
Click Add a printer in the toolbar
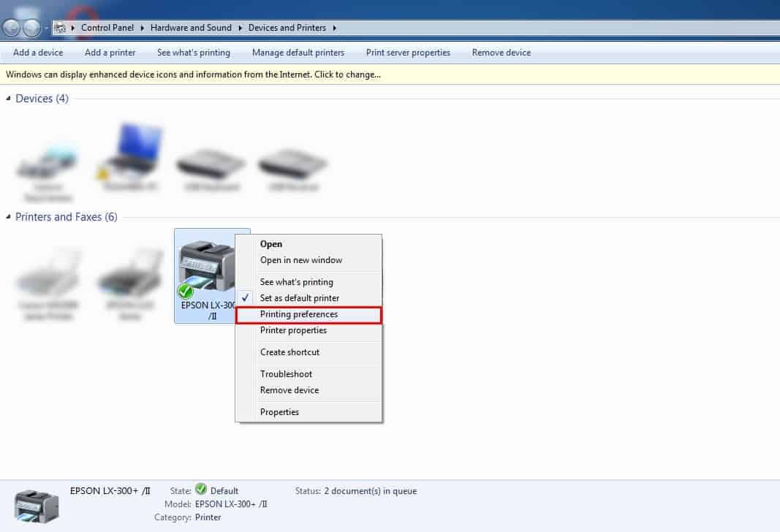click(110, 53)
